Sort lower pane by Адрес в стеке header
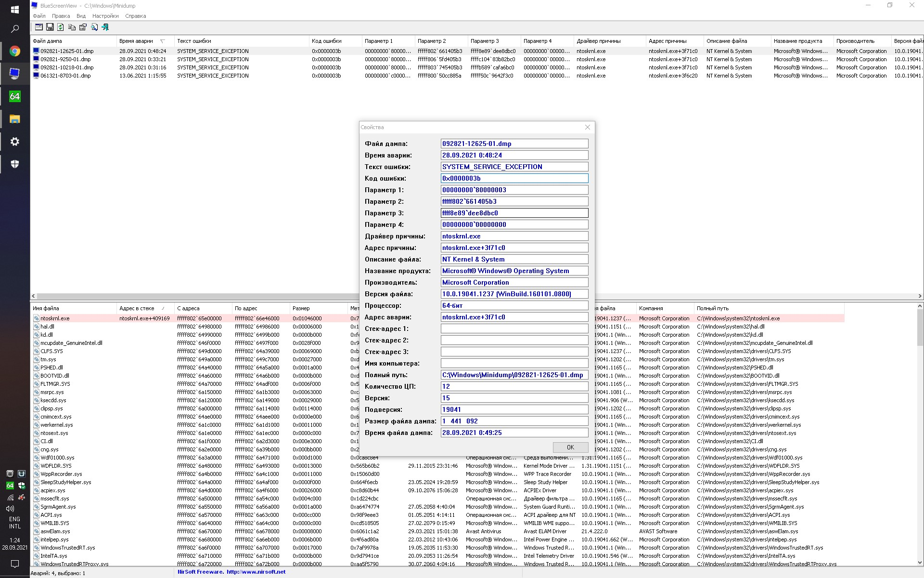The height and width of the screenshot is (578, 924). tap(145, 308)
